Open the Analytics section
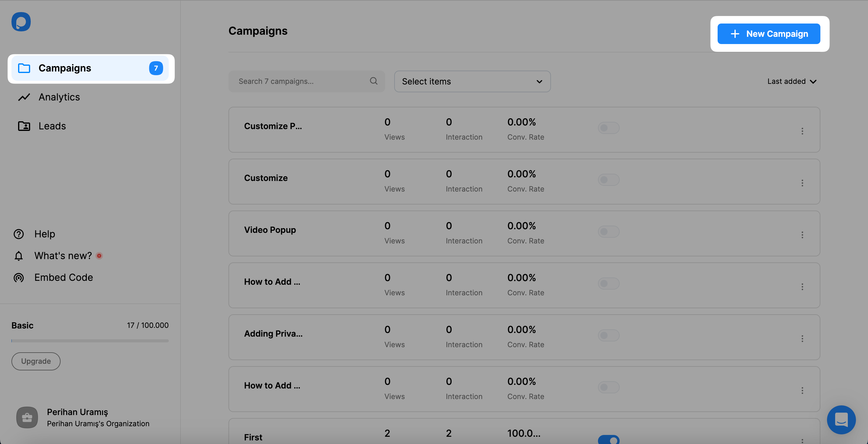The image size is (868, 444). [59, 96]
